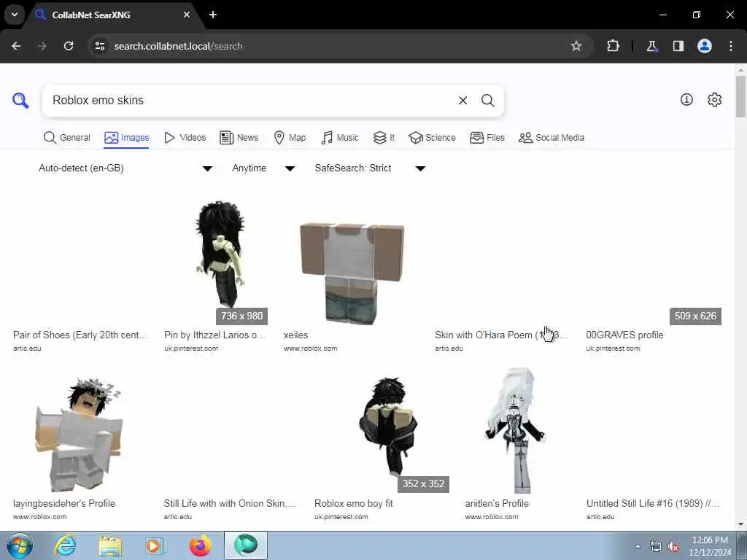Toggle the browser side panel
Viewport: 747px width, 560px height.
tap(678, 46)
